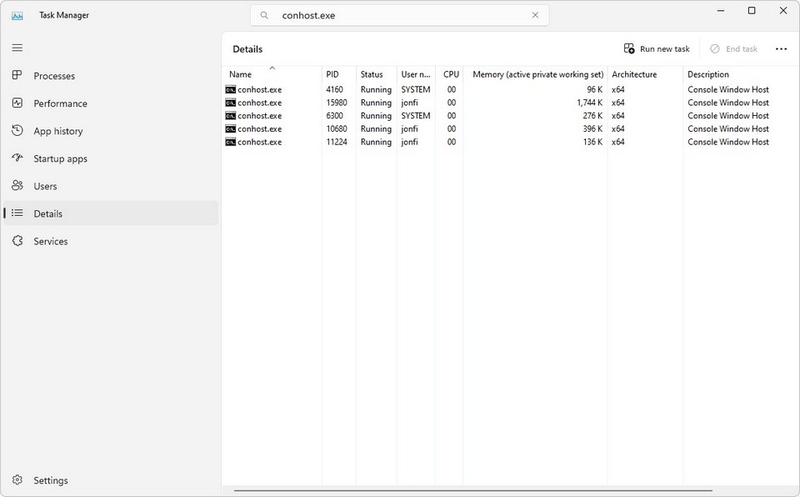Image resolution: width=800 pixels, height=497 pixels.
Task: Sort by the User name column header
Action: (x=415, y=74)
